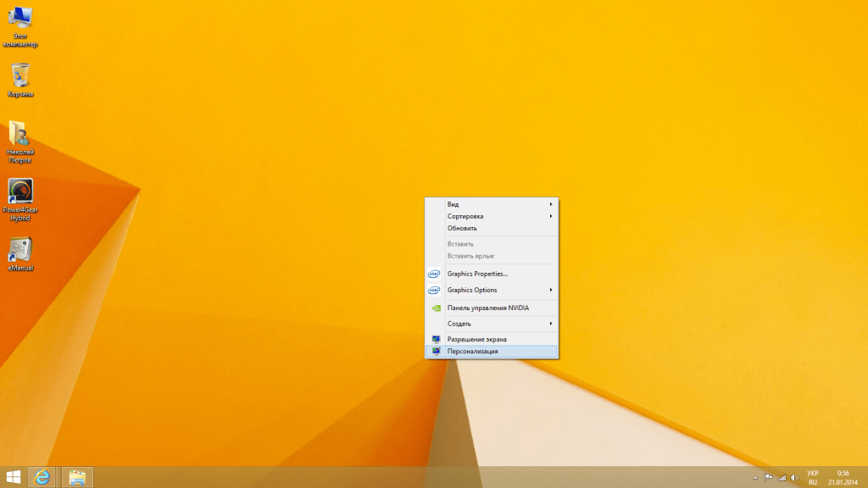Viewport: 868px width, 488px height.
Task: Expand the 'Создать' submenu
Action: click(x=492, y=324)
